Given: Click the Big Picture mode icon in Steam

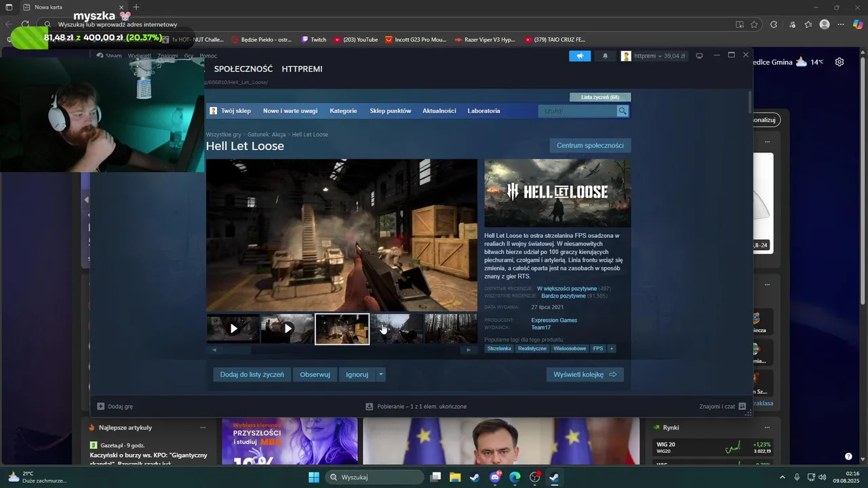Looking at the screenshot, I should [699, 56].
